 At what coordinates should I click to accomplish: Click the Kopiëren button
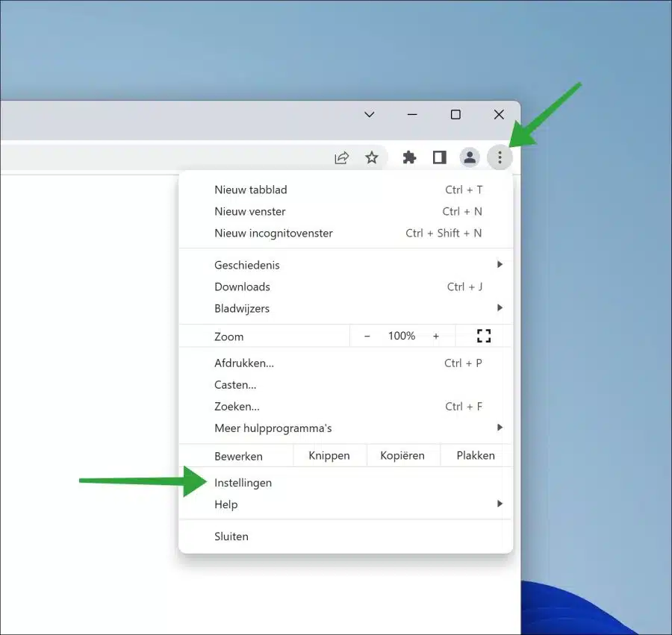[403, 456]
